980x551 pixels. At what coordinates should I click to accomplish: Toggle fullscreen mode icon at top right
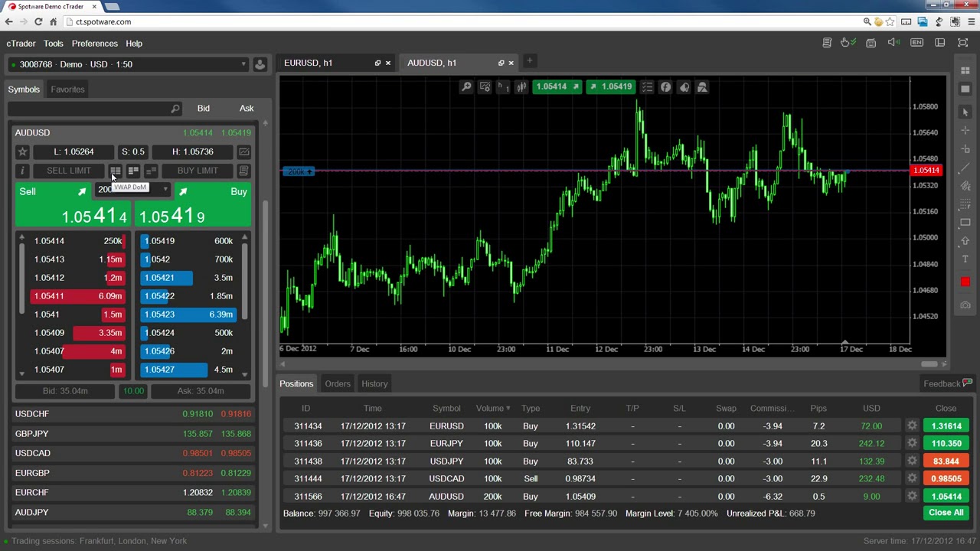(x=962, y=43)
